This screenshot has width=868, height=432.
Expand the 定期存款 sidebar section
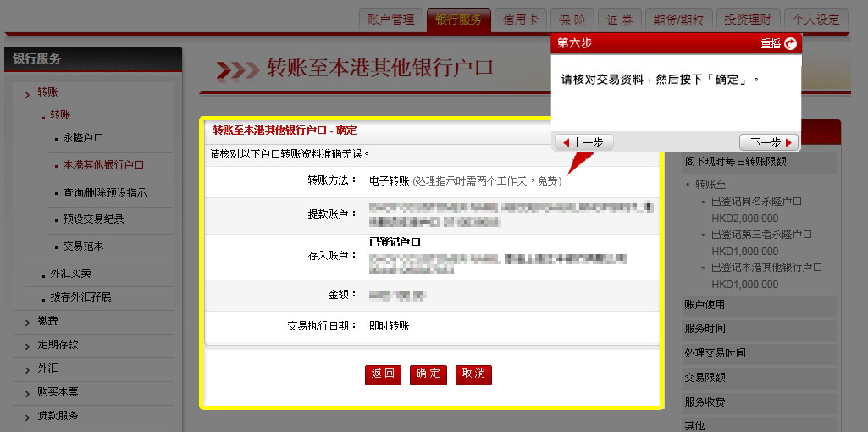tap(58, 345)
